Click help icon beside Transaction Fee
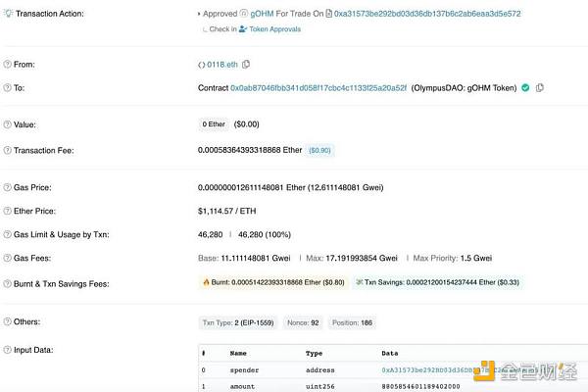The height and width of the screenshot is (392, 588). pos(7,150)
